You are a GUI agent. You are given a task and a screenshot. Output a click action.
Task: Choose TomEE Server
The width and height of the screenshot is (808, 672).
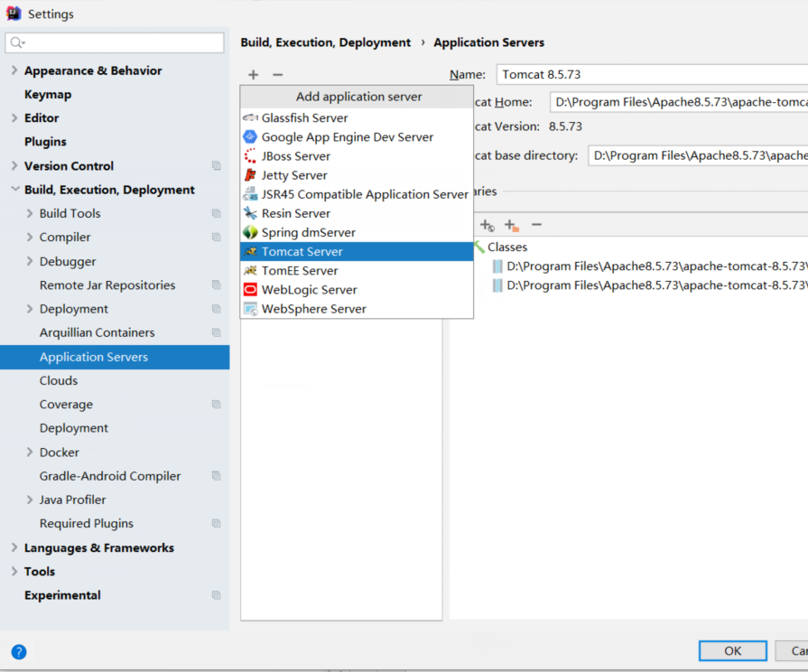click(357, 271)
